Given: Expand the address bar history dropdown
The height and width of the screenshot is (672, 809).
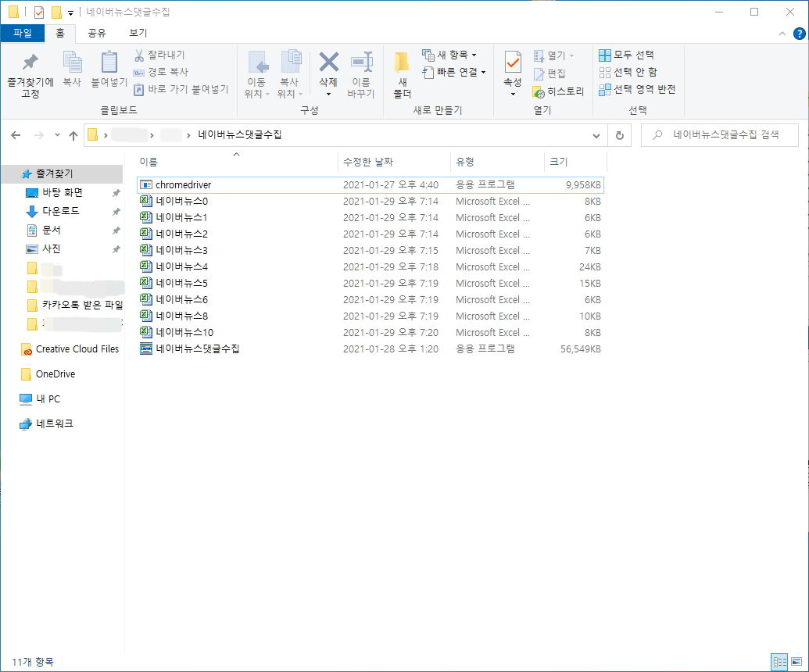Looking at the screenshot, I should click(x=596, y=136).
